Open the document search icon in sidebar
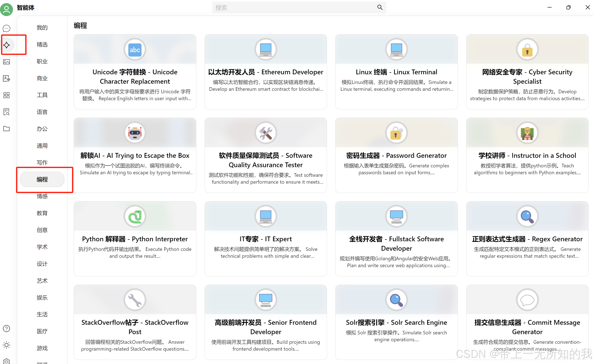593x364 pixels. point(6,112)
